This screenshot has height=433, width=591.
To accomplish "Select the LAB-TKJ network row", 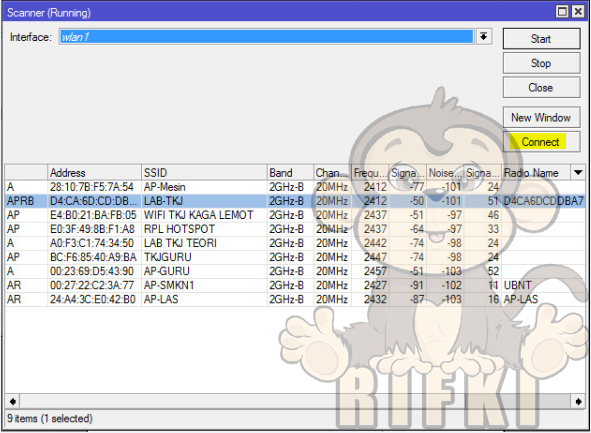I will coord(295,201).
